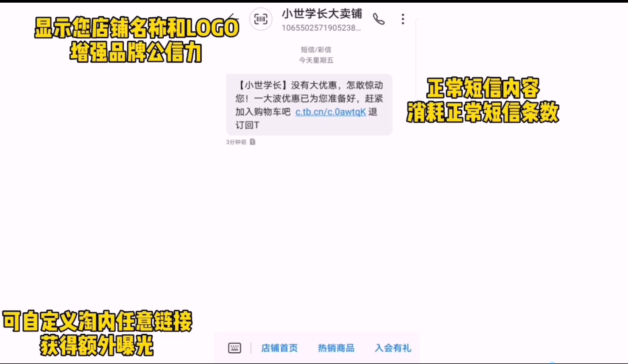Click the 3分钟前 timestamp
Viewport: 628px width, 364px height.
tap(236, 142)
